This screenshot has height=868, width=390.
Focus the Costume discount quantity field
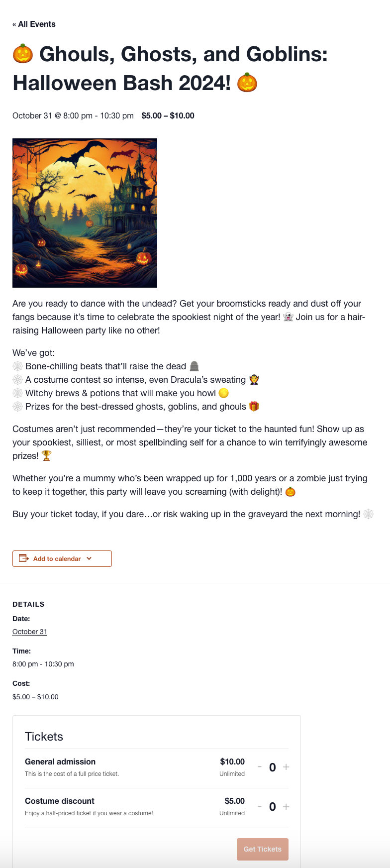pos(273,807)
